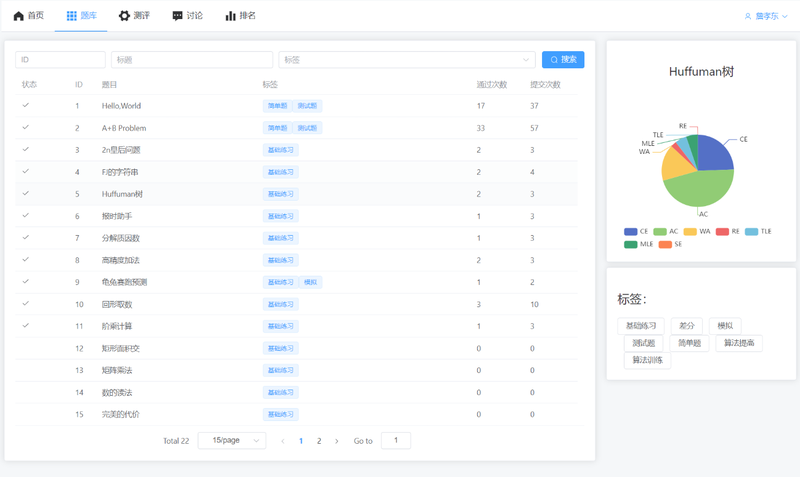The width and height of the screenshot is (800, 477).
Task: Focus the ID search input field
Action: 60,60
